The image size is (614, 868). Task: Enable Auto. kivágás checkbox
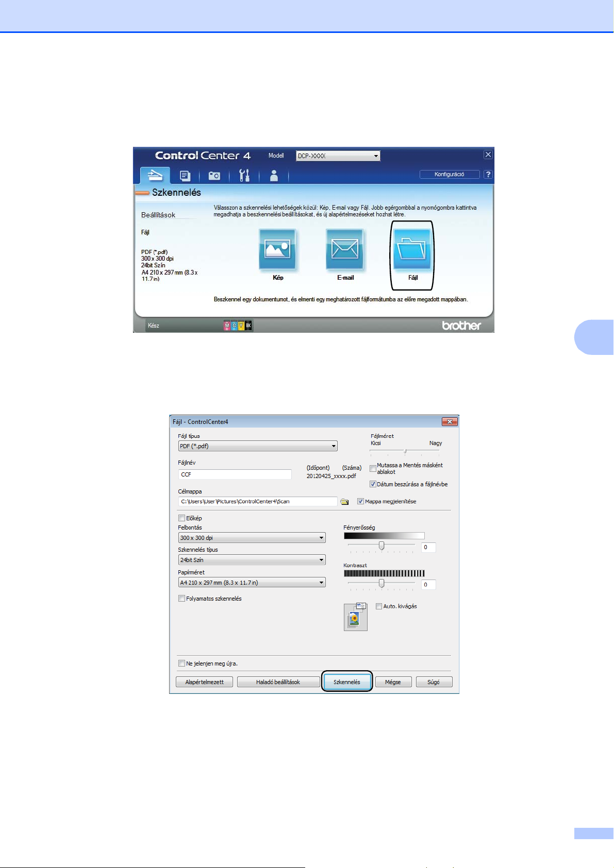click(x=379, y=606)
